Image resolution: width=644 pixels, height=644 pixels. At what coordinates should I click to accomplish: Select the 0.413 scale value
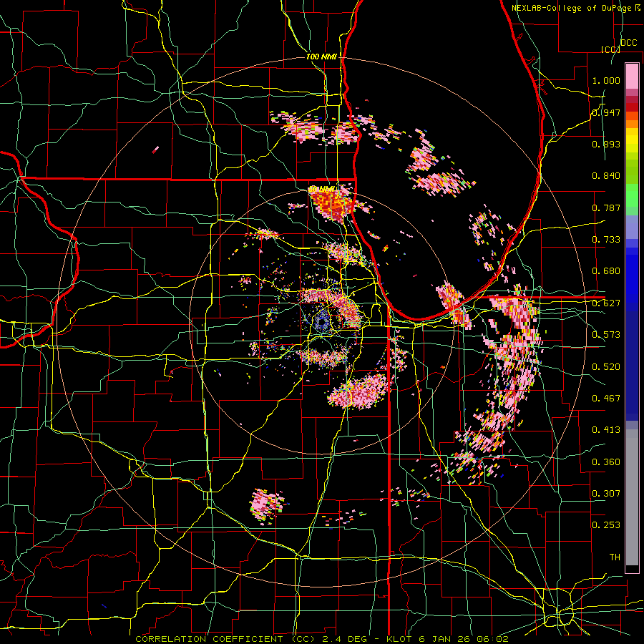606,430
